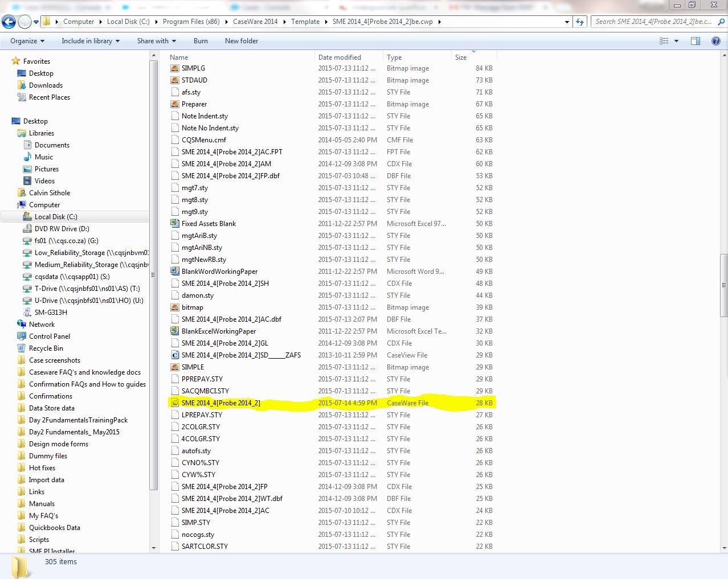Select the BlankWordWorkingPaper Word document
The height and width of the screenshot is (579, 728).
pyautogui.click(x=219, y=272)
